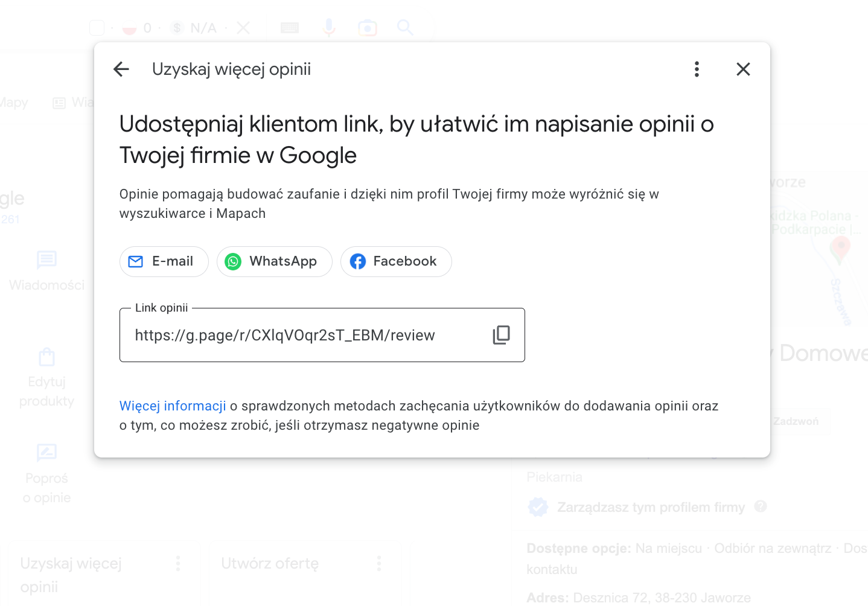
Task: Open the dialog's three-dot options menu
Action: (x=697, y=69)
